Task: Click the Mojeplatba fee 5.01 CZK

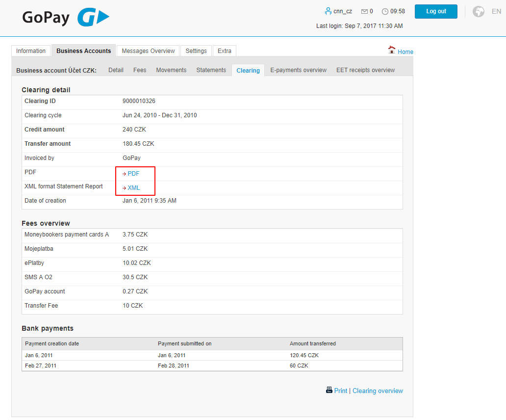Action: coord(135,249)
